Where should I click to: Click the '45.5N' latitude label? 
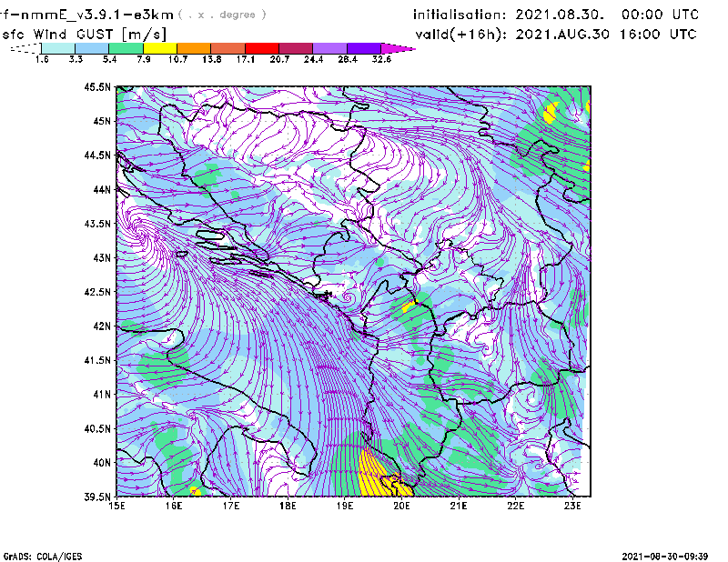[x=97, y=86]
